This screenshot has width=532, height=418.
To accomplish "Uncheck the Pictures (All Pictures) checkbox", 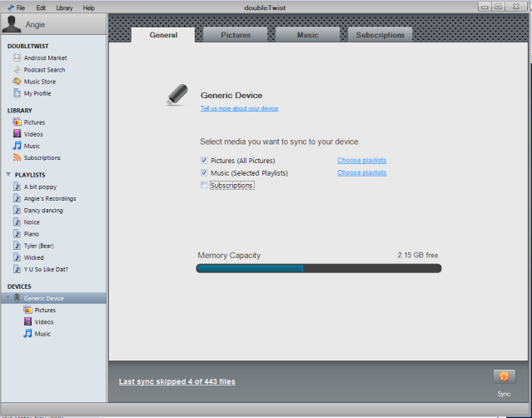I will pos(204,160).
